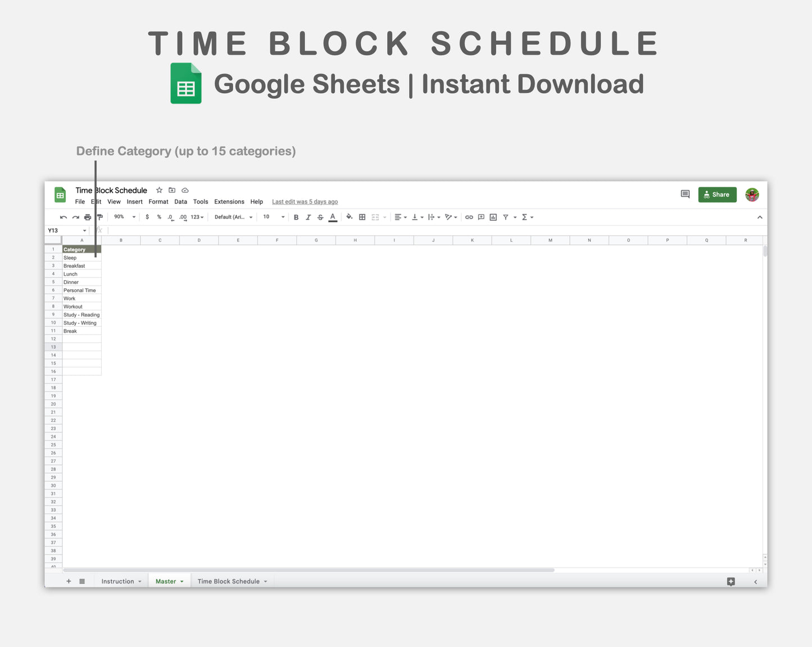812x647 pixels.
Task: Select the Master sheet tab
Action: point(169,581)
